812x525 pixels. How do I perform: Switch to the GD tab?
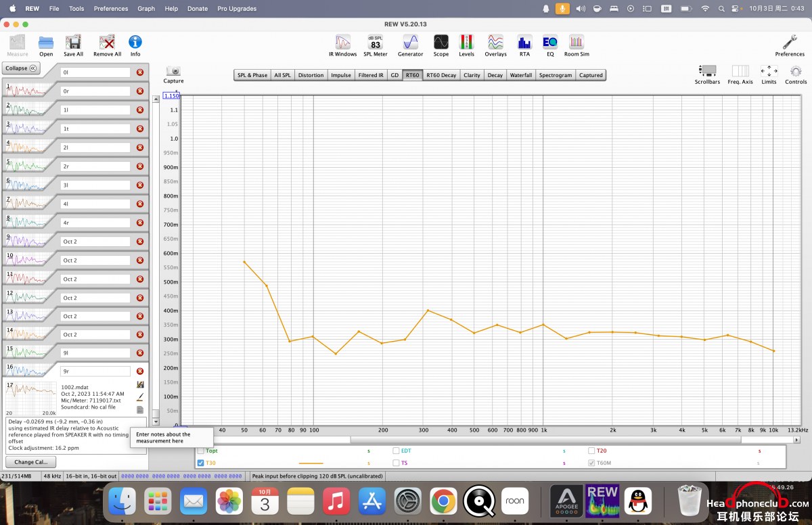pyautogui.click(x=394, y=75)
